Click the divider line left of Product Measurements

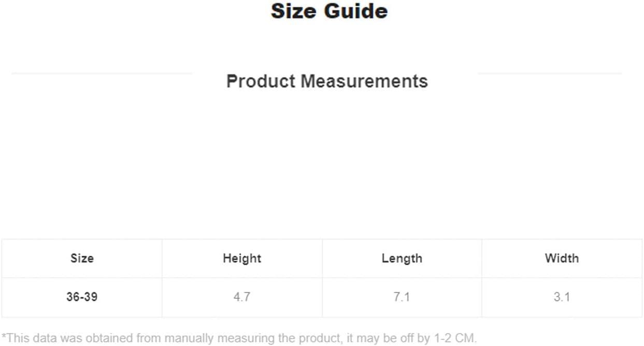point(102,74)
